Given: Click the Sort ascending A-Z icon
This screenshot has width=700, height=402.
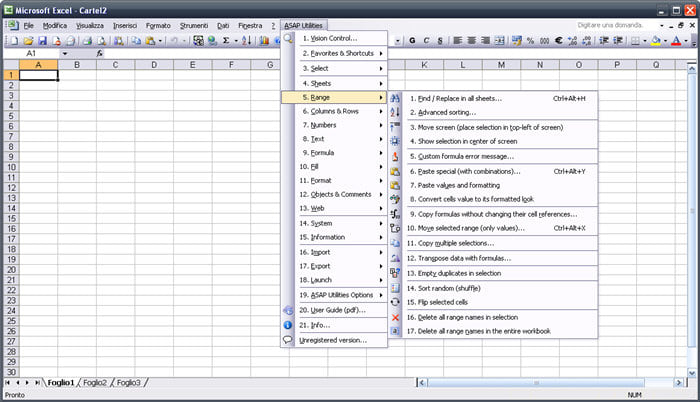Looking at the screenshot, I should coord(246,41).
